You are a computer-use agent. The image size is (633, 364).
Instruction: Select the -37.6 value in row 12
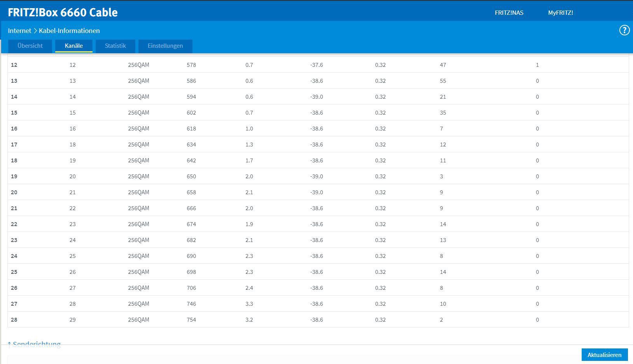coord(316,65)
